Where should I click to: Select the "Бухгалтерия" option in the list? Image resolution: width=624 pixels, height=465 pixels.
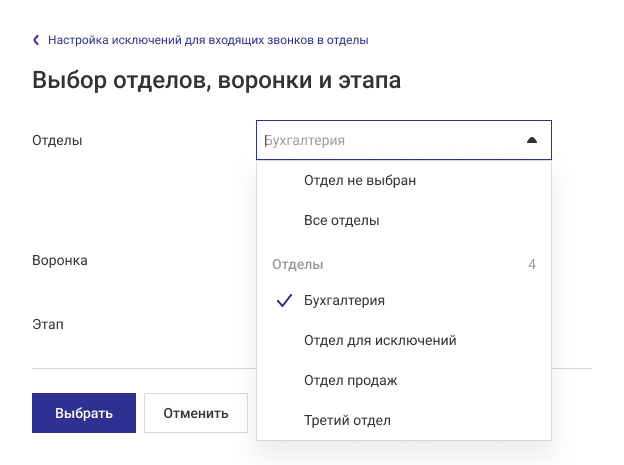click(x=344, y=300)
